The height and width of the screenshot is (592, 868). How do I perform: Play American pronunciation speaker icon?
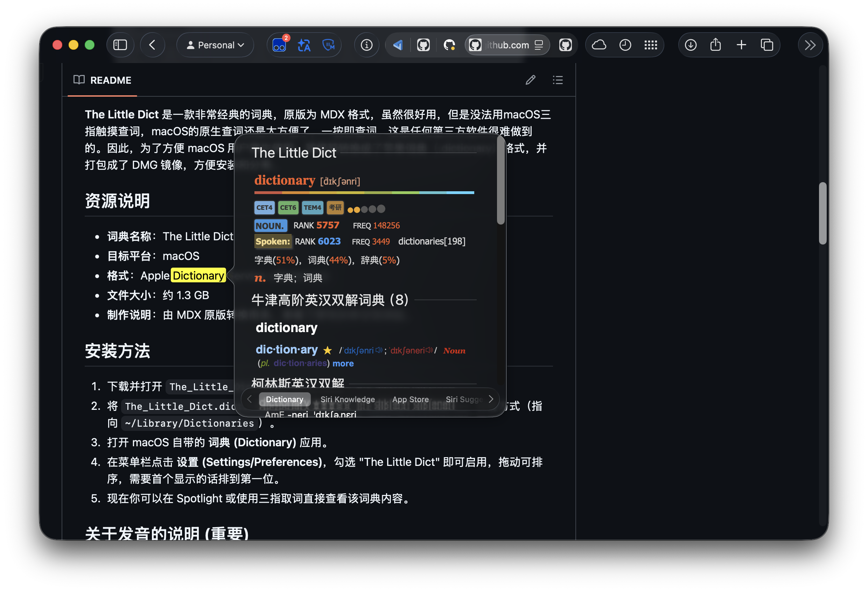click(x=429, y=350)
